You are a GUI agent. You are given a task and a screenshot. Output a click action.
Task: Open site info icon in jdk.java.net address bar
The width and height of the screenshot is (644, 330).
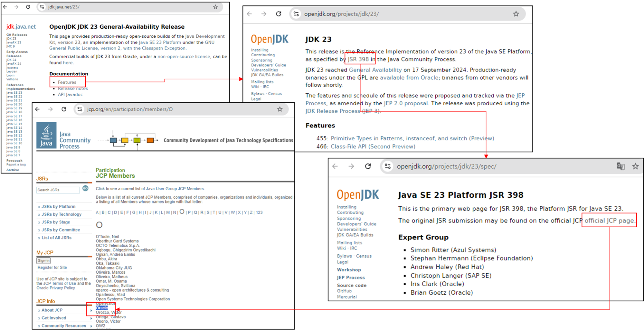pos(42,7)
